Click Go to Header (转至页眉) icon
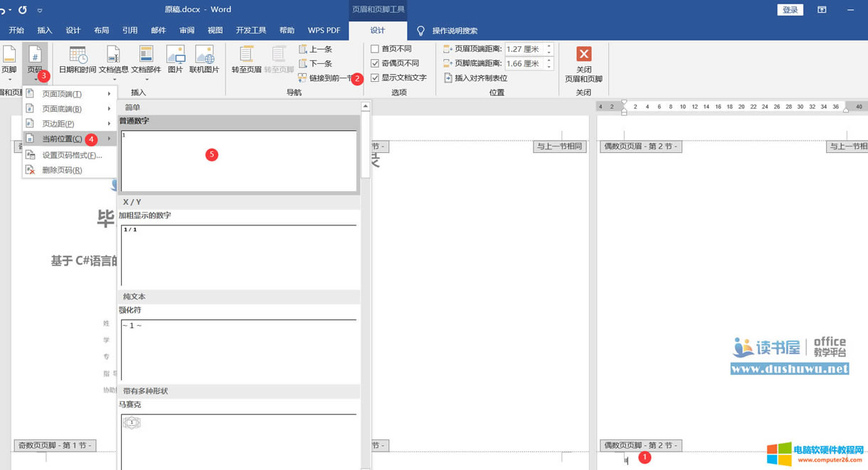 coord(246,60)
